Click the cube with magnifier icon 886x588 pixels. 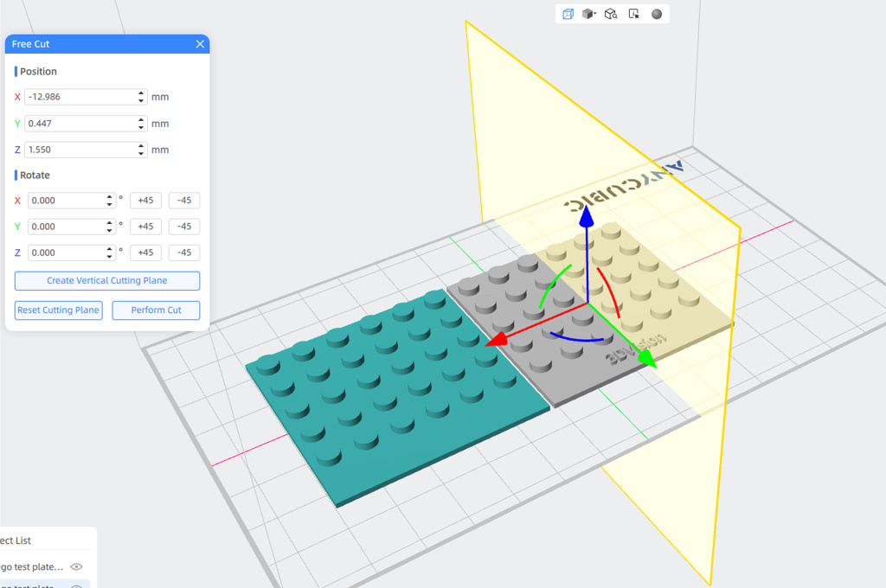click(611, 14)
